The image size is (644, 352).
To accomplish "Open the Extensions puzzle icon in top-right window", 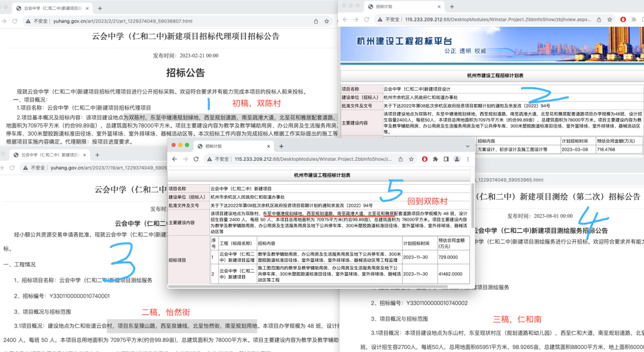I will pos(634,19).
